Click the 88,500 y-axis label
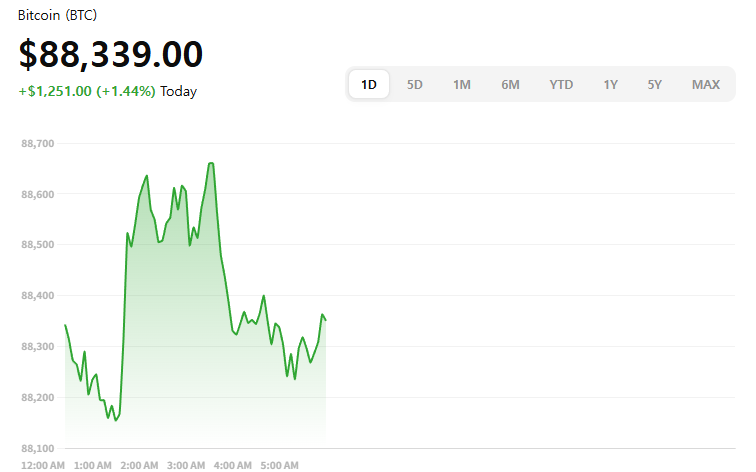Viewport: 756px width, 472px height. coord(38,245)
